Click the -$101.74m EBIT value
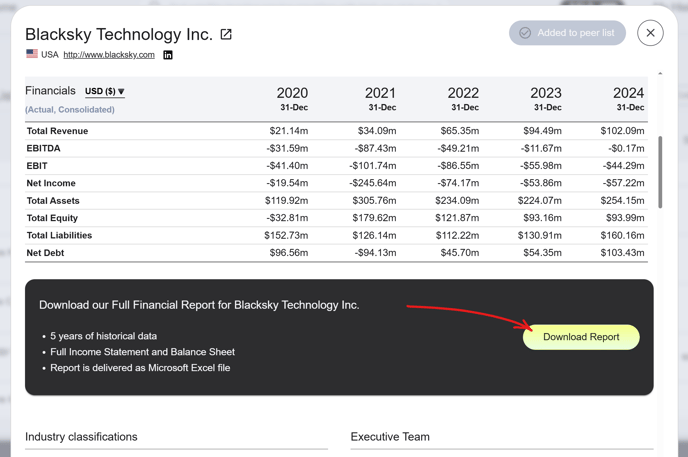This screenshot has width=688, height=457. pyautogui.click(x=373, y=166)
